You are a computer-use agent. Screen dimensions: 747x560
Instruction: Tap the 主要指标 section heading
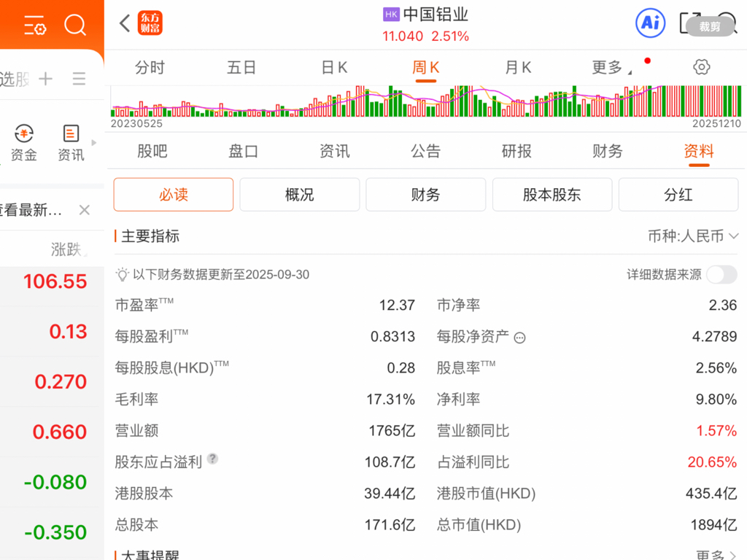click(150, 236)
